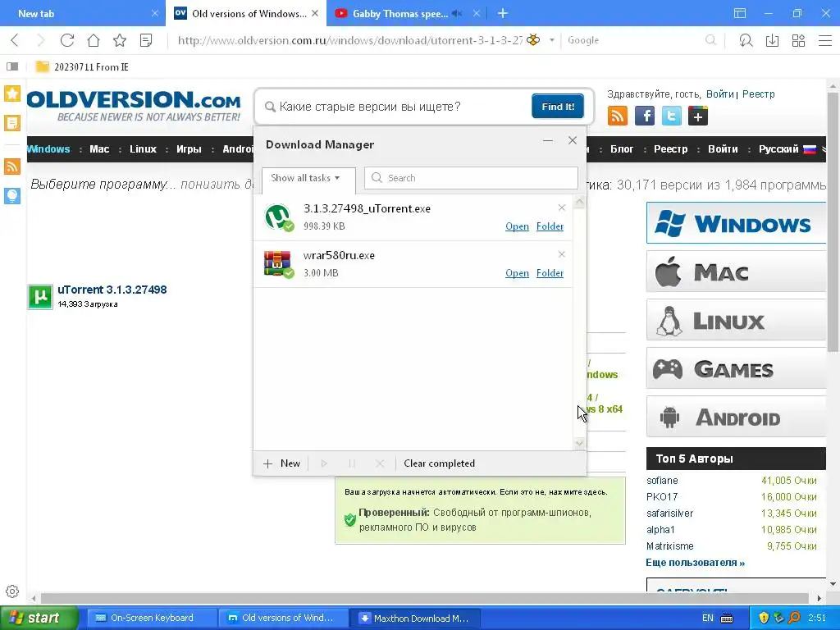Click the old versions site search field
The height and width of the screenshot is (630, 840).
pyautogui.click(x=395, y=106)
